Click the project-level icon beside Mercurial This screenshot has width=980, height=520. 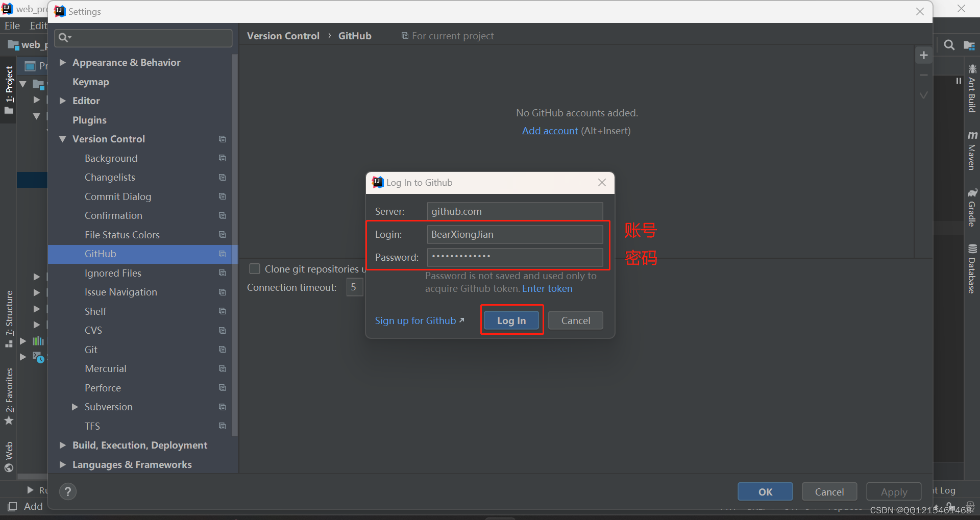click(x=223, y=368)
